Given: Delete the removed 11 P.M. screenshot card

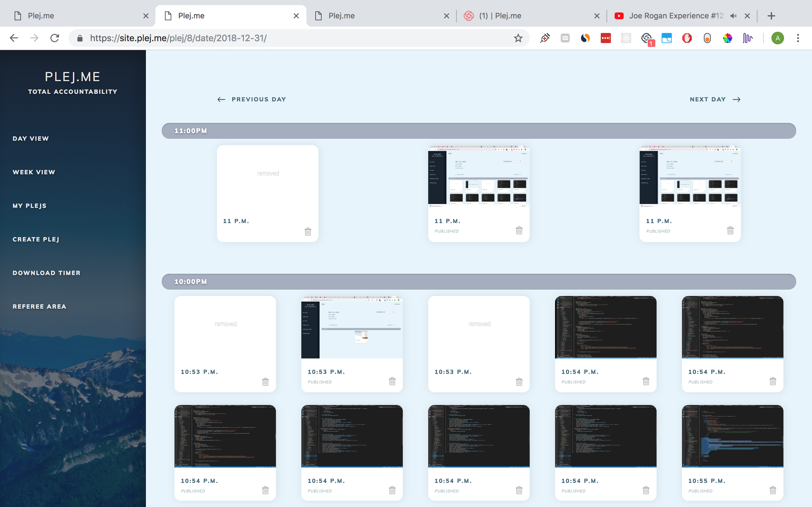Looking at the screenshot, I should 308,231.
